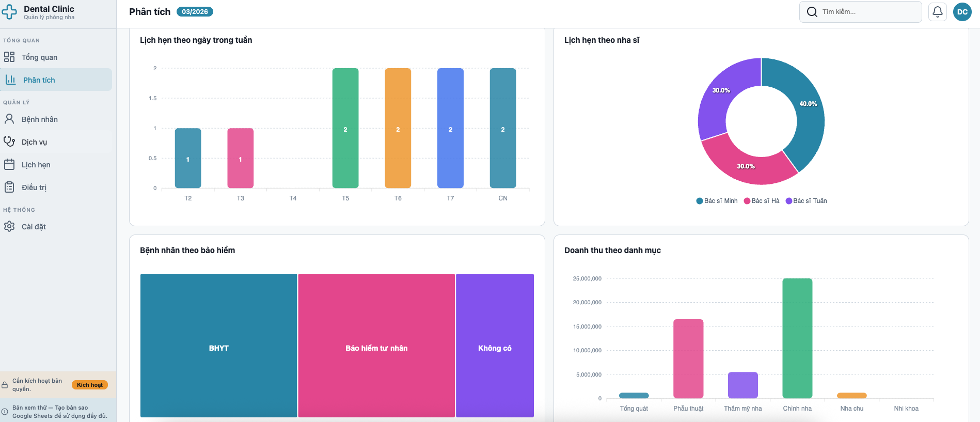Open the Điều trị menu item
The height and width of the screenshot is (422, 980).
pyautogui.click(x=34, y=187)
